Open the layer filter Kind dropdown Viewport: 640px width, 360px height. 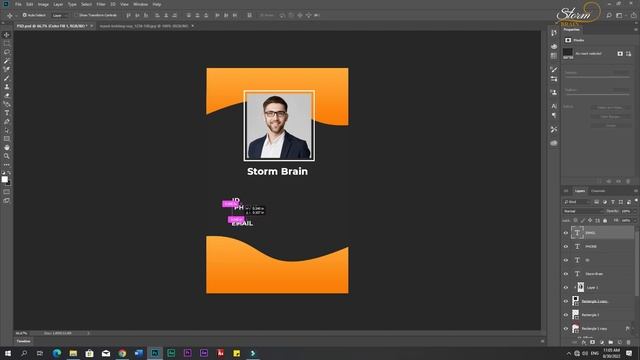(577, 202)
